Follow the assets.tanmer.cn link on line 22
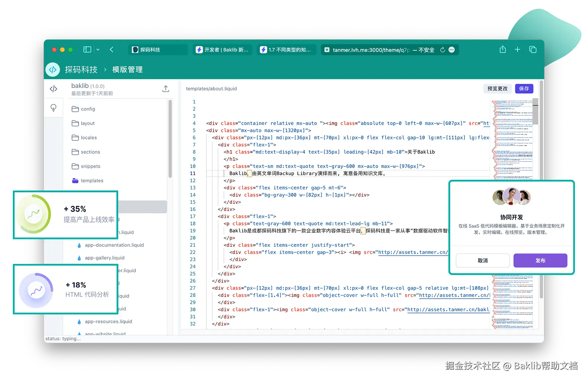Screen dimensions: 588x381 tap(413, 252)
